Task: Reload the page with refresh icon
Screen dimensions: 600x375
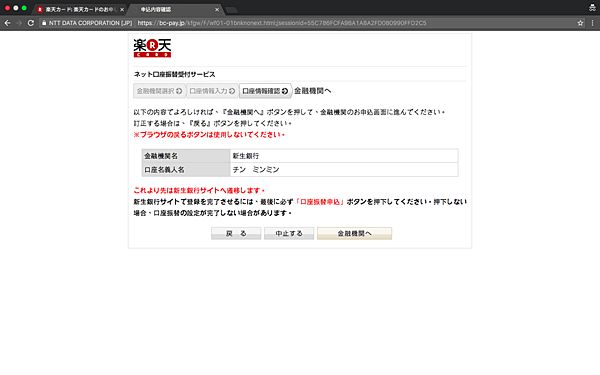Action: click(31, 23)
